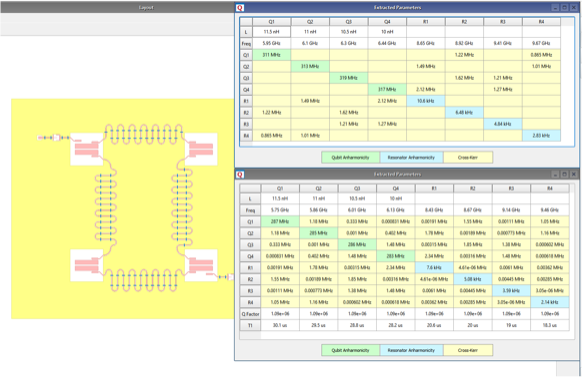Click the Q app icon in lower window

(240, 174)
